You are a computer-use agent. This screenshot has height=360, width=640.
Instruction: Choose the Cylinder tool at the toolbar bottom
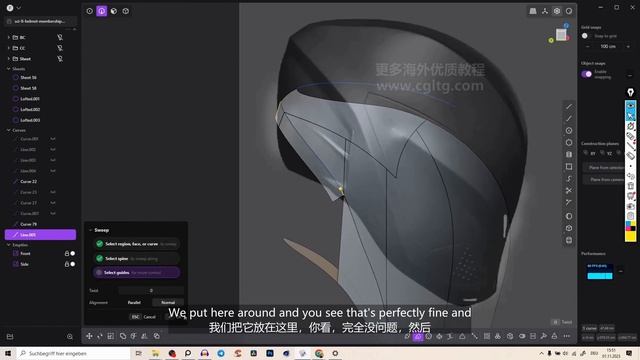569,240
